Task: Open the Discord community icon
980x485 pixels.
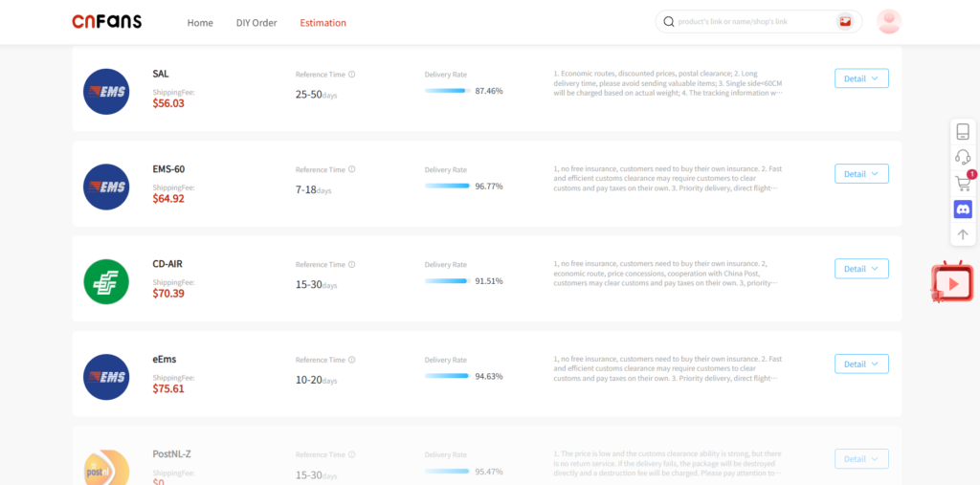Action: [963, 209]
